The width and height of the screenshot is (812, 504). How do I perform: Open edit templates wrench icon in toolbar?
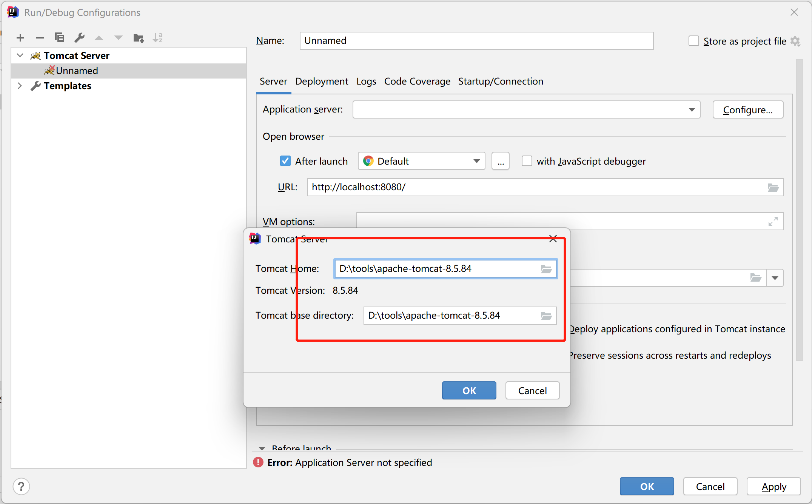[79, 38]
